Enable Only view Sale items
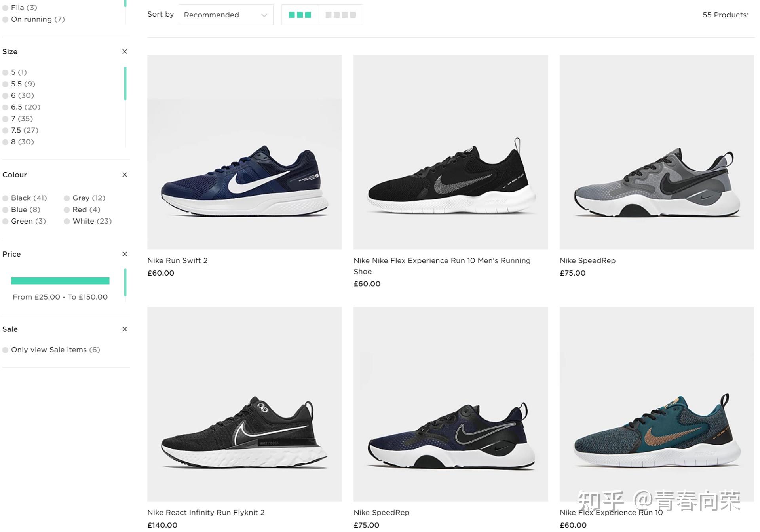 (51, 350)
